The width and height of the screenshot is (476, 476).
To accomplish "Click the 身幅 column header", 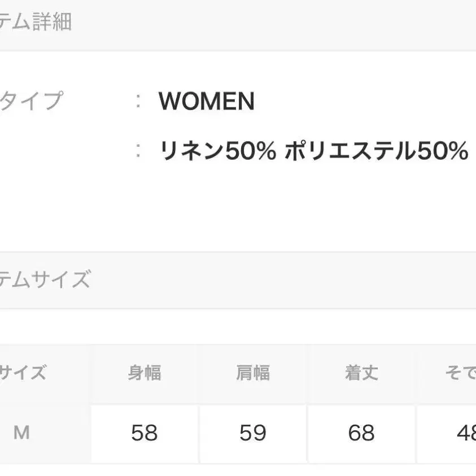I will coord(144,373).
